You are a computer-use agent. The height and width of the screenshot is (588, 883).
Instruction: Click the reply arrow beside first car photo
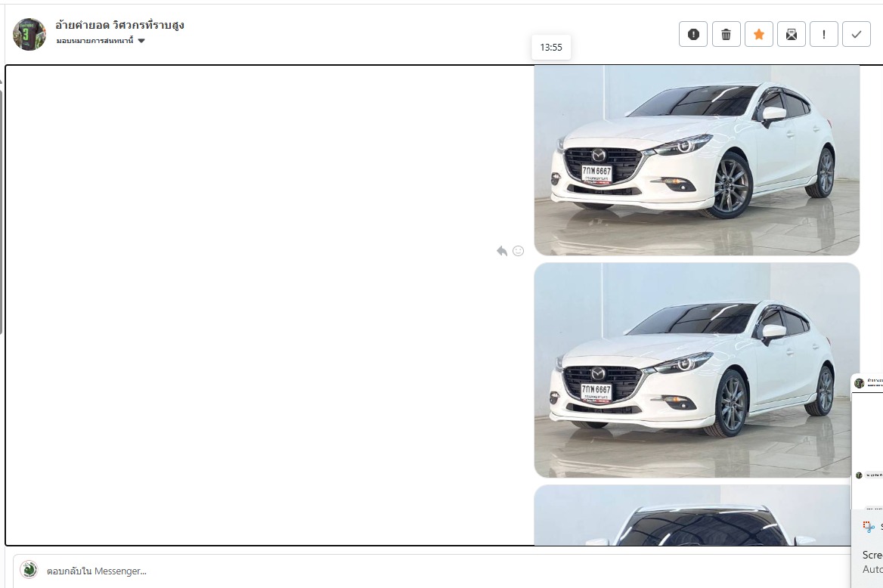click(501, 251)
